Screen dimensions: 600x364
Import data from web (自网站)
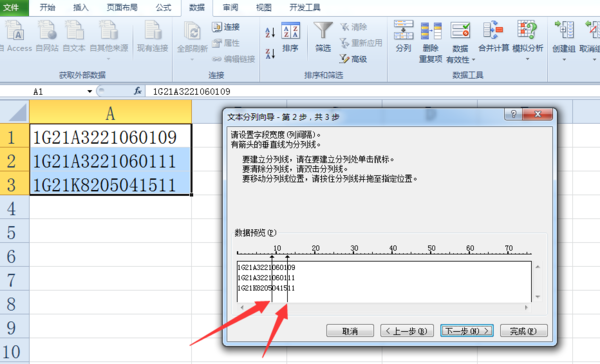[47, 36]
